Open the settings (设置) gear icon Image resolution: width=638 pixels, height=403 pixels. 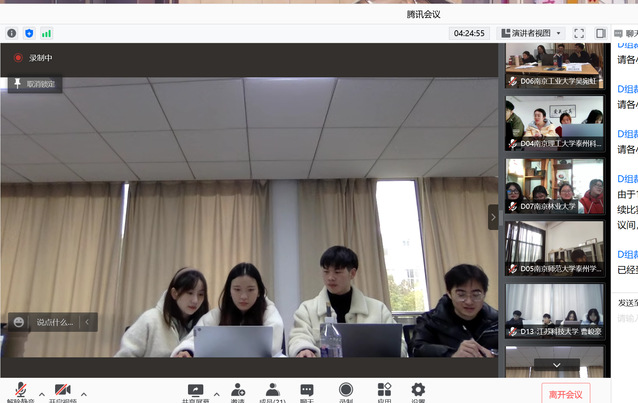point(418,390)
